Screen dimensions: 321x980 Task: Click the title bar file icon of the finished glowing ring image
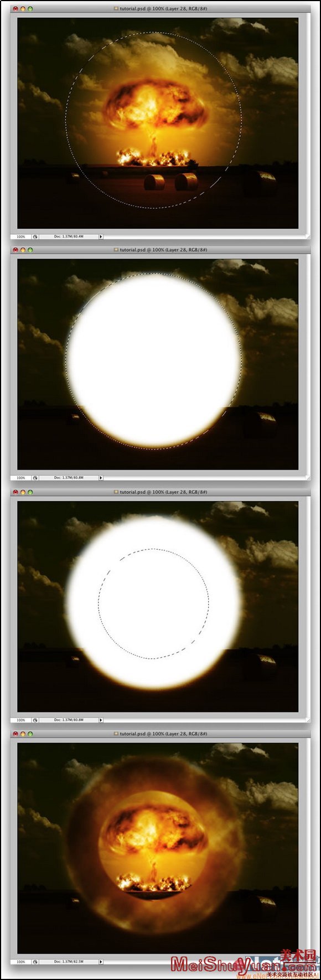coord(116,734)
